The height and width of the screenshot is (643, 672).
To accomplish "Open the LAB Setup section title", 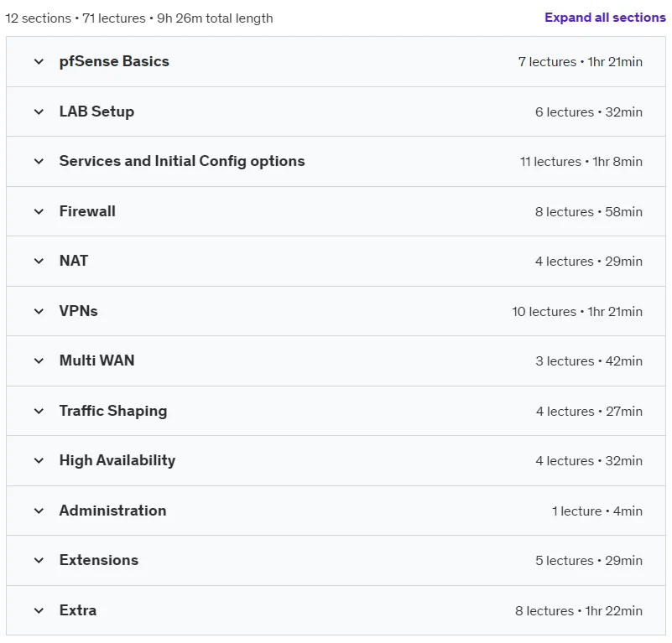I will pos(96,111).
